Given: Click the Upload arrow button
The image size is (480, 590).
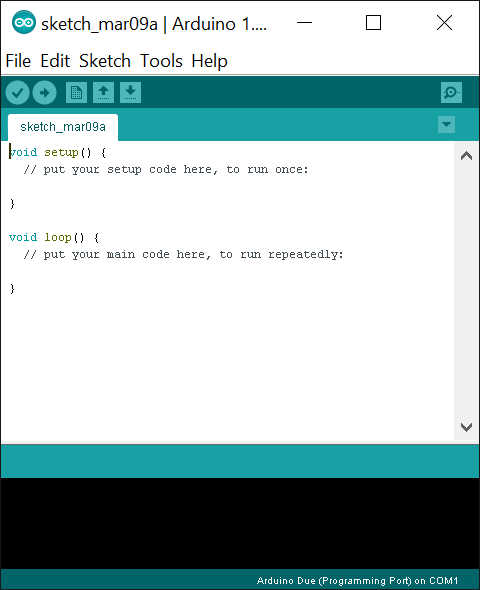Looking at the screenshot, I should coord(44,93).
